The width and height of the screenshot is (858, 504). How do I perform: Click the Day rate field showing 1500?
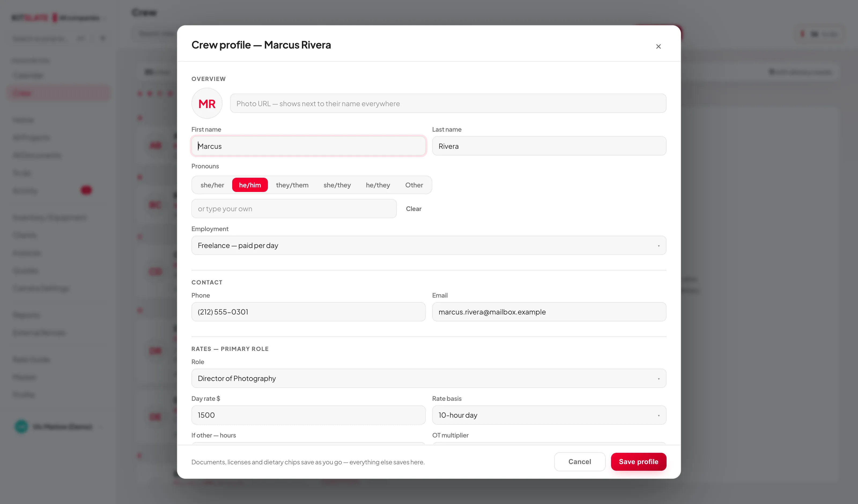tap(308, 415)
